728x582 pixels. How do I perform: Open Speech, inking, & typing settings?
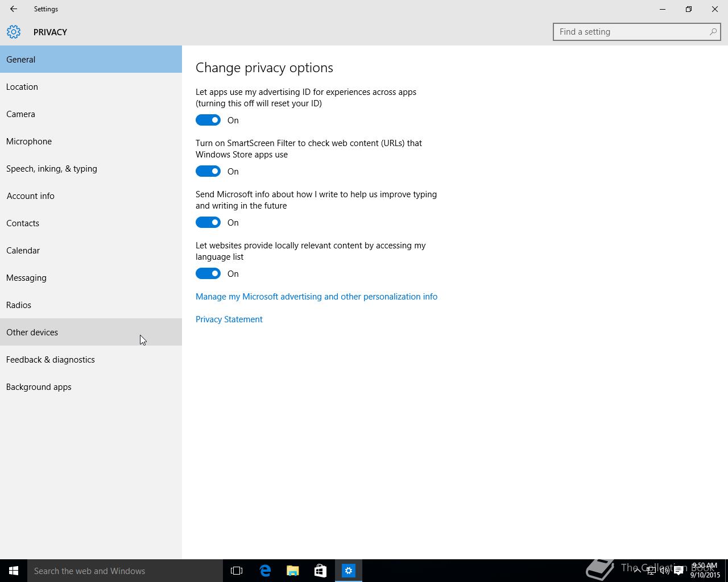click(91, 168)
